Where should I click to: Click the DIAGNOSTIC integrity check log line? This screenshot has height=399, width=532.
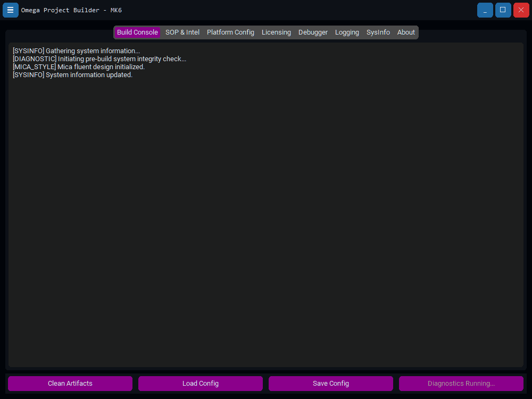99,59
